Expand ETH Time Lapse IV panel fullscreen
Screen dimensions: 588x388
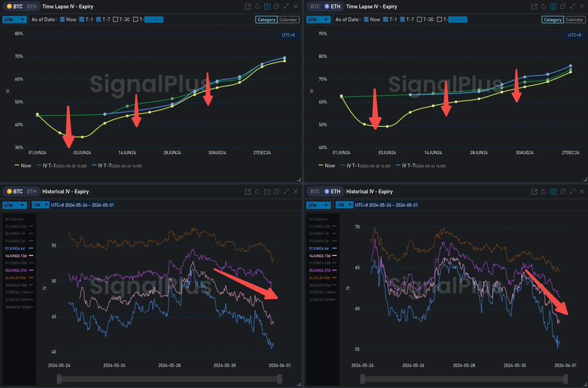(x=572, y=7)
